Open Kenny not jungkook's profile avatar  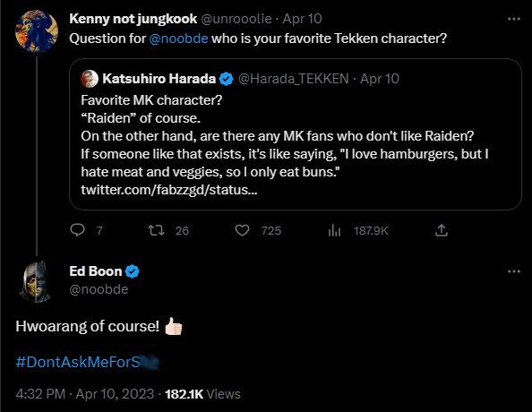[x=37, y=31]
